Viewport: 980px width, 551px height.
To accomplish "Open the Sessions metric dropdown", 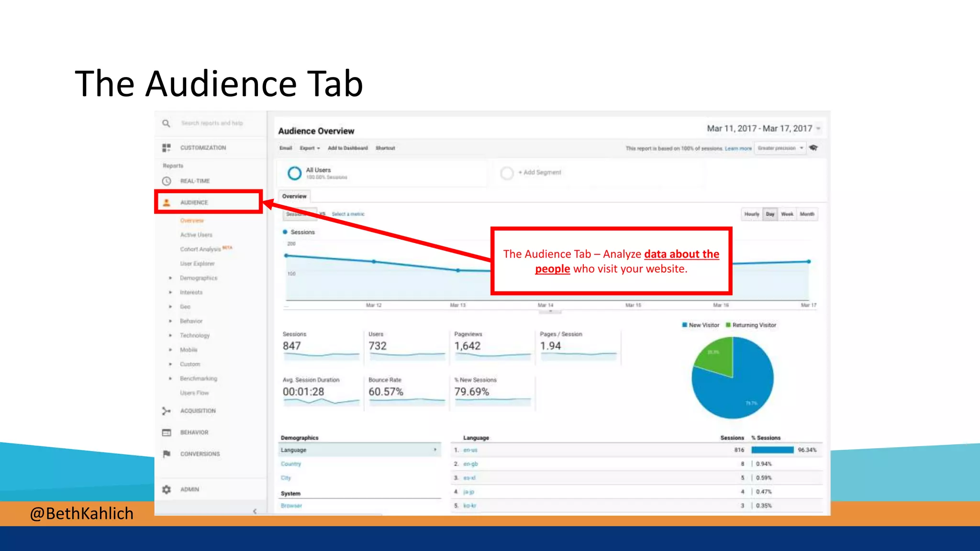I will [x=300, y=214].
